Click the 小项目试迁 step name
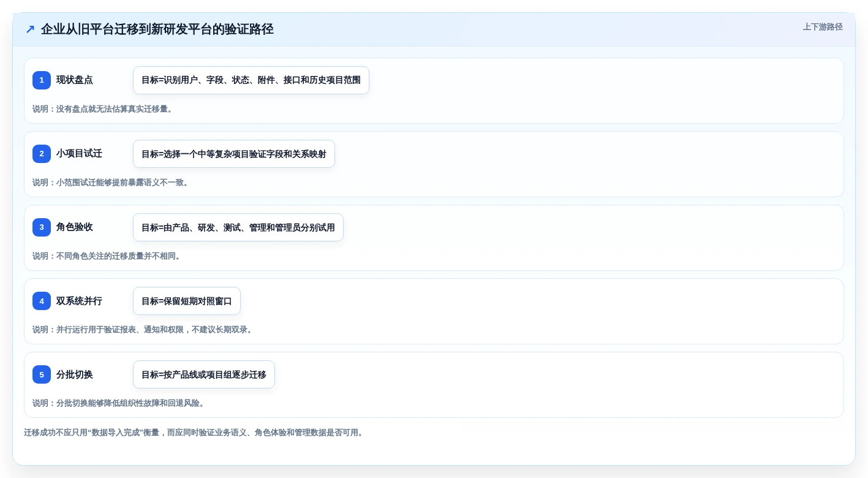868x478 pixels. (79, 154)
